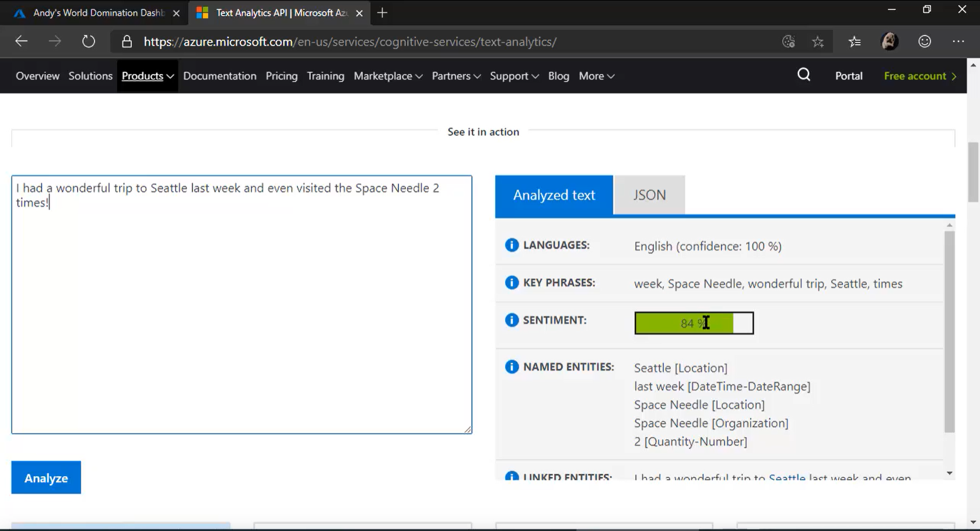Click the 'See it in action' heading
Image resolution: width=980 pixels, height=531 pixels.
(x=483, y=132)
